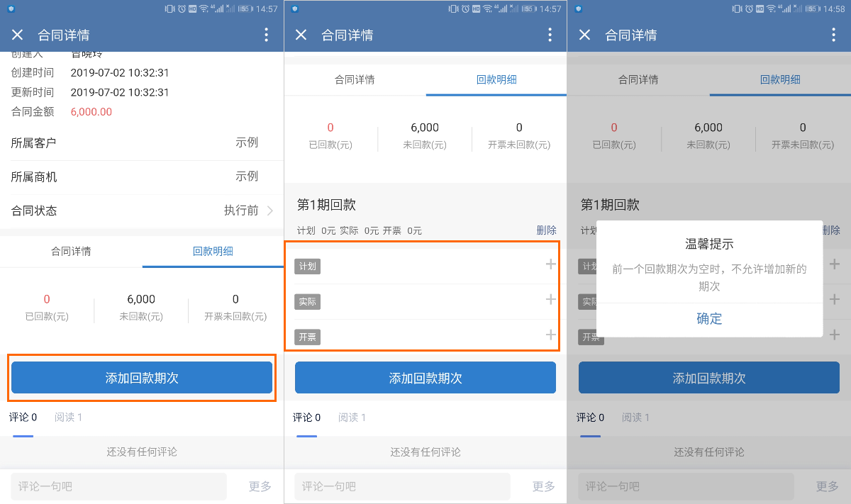The width and height of the screenshot is (851, 504).
Task: Tap 更多 in right screen
Action: coord(828,486)
